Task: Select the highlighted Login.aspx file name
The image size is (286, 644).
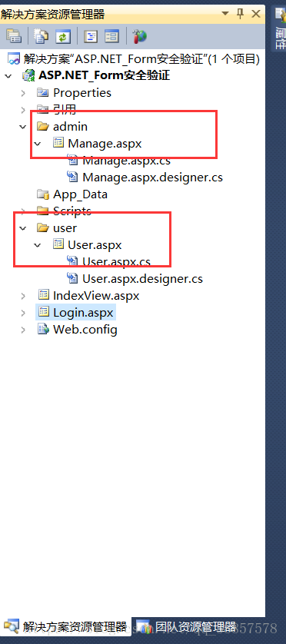Action: pyautogui.click(x=83, y=313)
